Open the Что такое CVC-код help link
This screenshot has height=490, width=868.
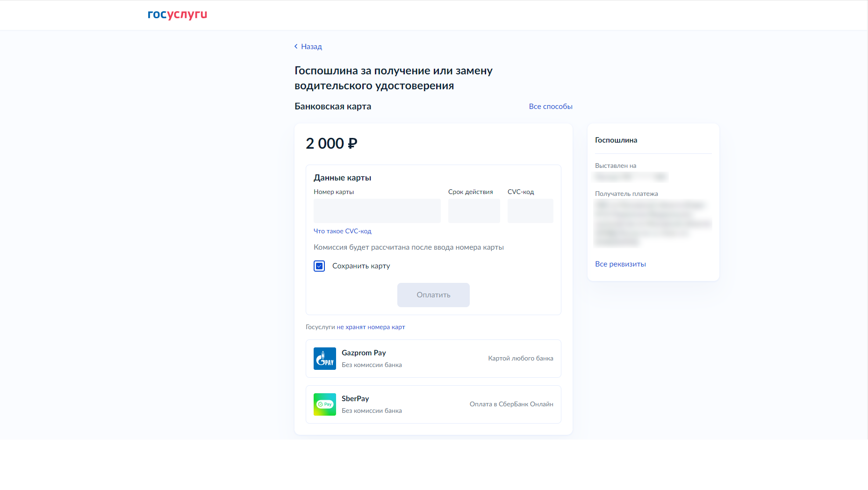tap(343, 231)
